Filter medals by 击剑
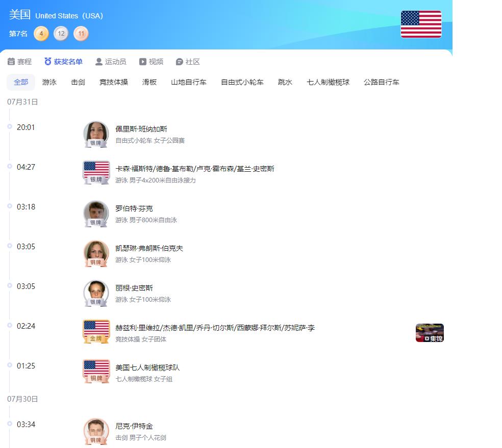The image size is (502, 448). [x=78, y=82]
